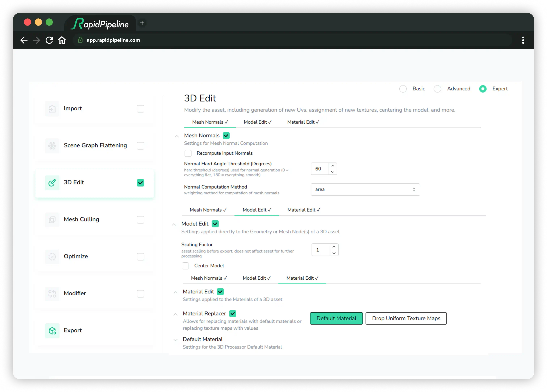Enable Scene Graph Flattening checkbox
This screenshot has height=392, width=547.
[x=140, y=146]
